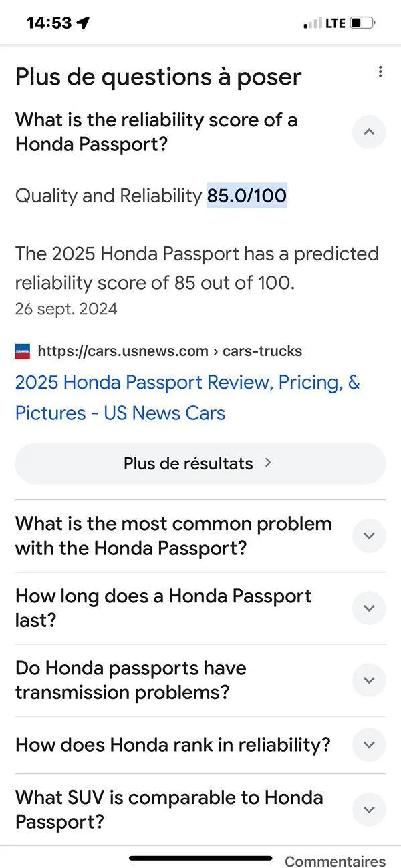This screenshot has width=401, height=868.
Task: Tap the location arrow in status bar
Action: pos(82,22)
